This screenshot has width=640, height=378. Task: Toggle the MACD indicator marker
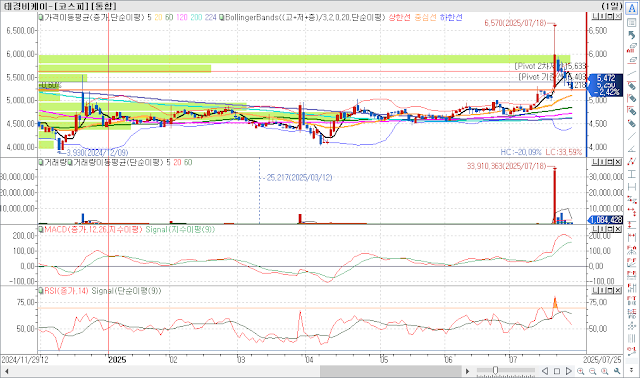41,229
